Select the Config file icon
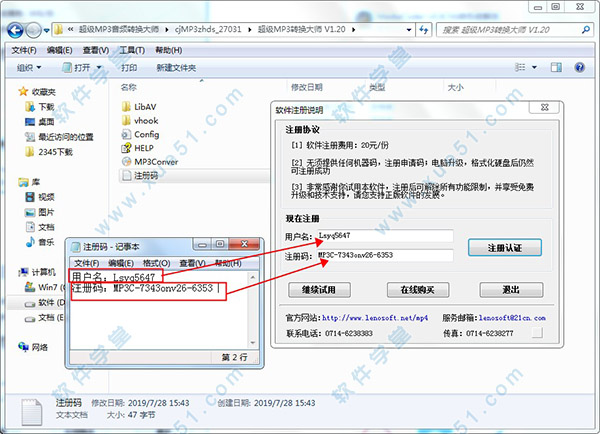This screenshot has width=600, height=434. pos(125,133)
